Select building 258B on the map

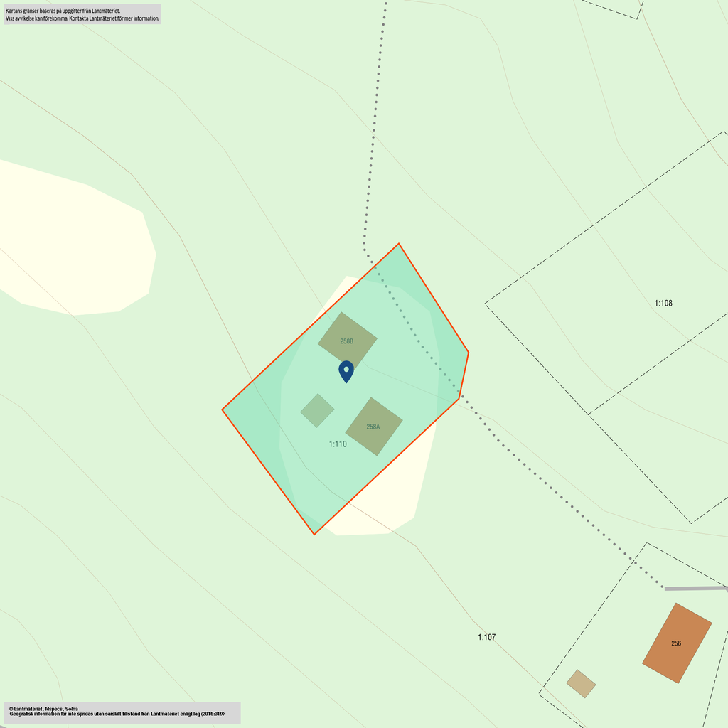347,341
